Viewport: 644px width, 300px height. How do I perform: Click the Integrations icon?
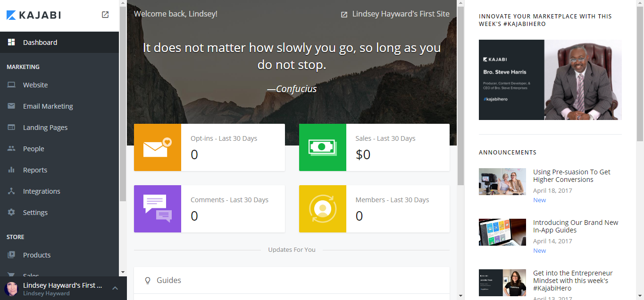11,191
